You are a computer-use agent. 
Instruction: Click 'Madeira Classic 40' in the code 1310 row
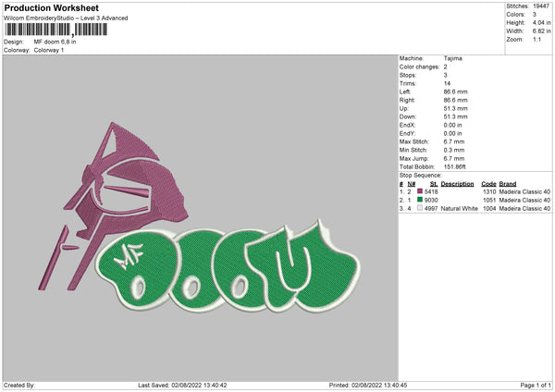pos(524,191)
